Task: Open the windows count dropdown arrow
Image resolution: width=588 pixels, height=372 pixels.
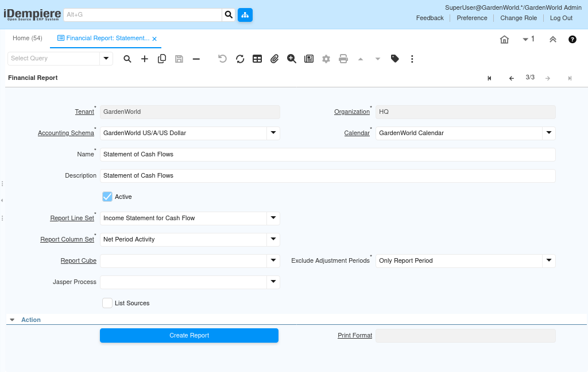Action: pos(525,40)
